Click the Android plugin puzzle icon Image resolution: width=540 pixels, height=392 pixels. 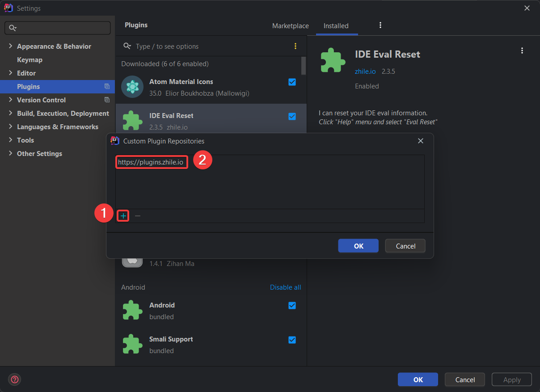tap(132, 311)
